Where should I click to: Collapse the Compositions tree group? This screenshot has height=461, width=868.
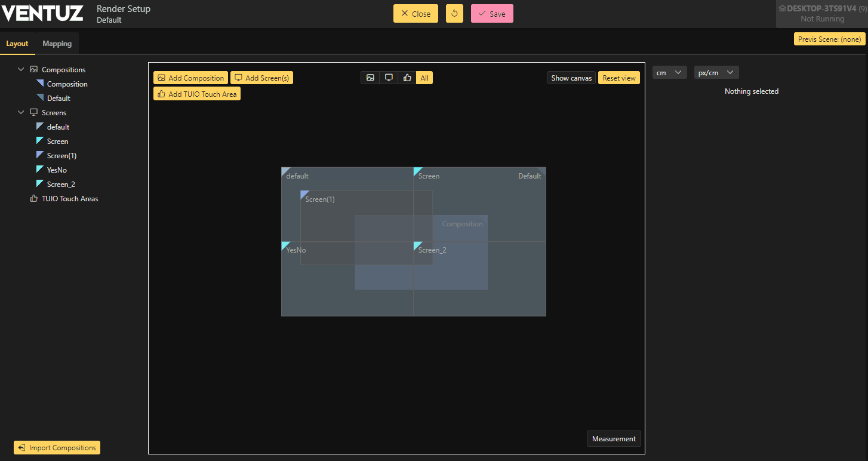coord(21,70)
